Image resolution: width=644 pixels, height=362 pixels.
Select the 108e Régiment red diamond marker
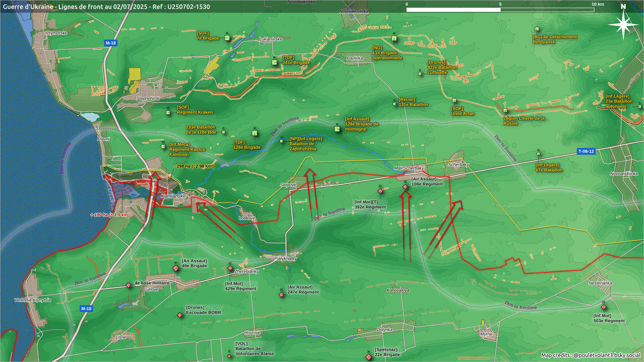point(405,187)
